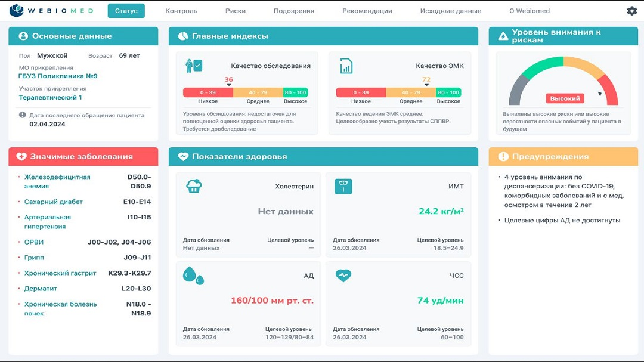
Task: Click the examination quality score bar
Action: pyautogui.click(x=245, y=92)
